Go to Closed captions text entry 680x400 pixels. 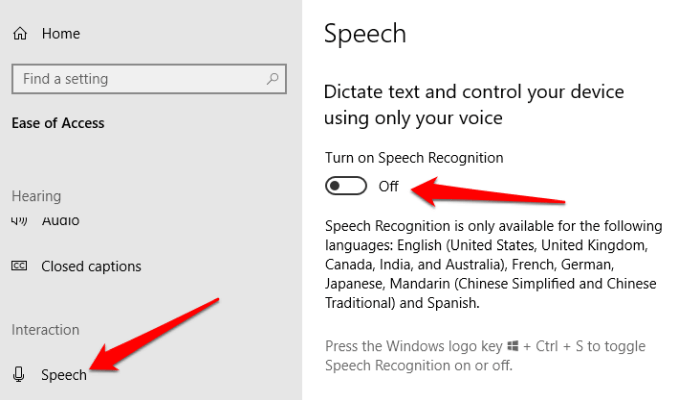click(x=91, y=267)
